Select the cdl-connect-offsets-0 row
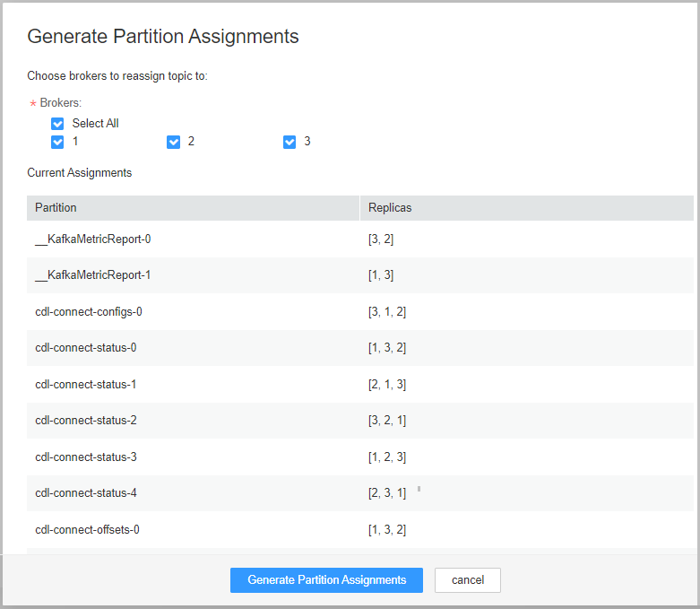 (359, 529)
